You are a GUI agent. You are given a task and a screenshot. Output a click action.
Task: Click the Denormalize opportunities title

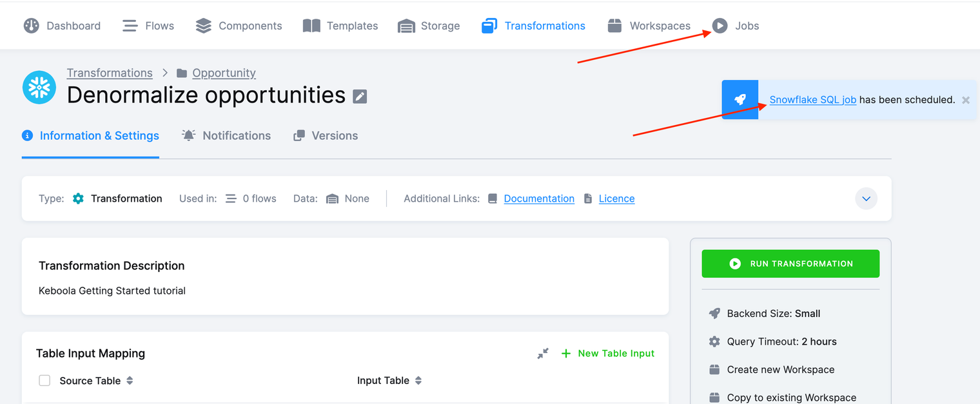click(x=206, y=95)
